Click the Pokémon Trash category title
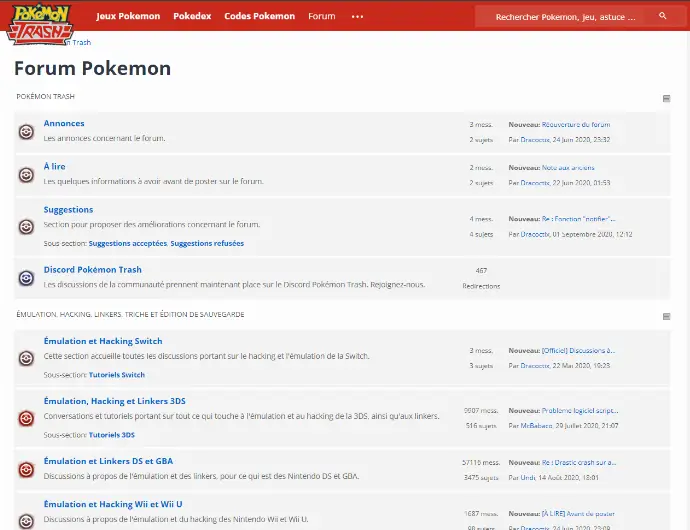This screenshot has width=690, height=530. click(45, 96)
